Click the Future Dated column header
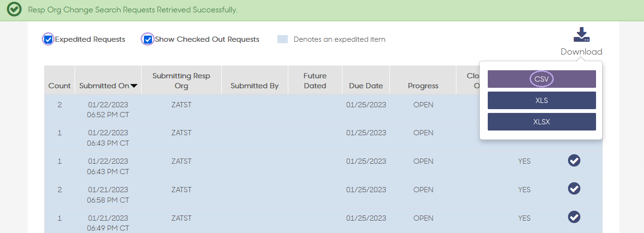This screenshot has width=644, height=233. (315, 80)
